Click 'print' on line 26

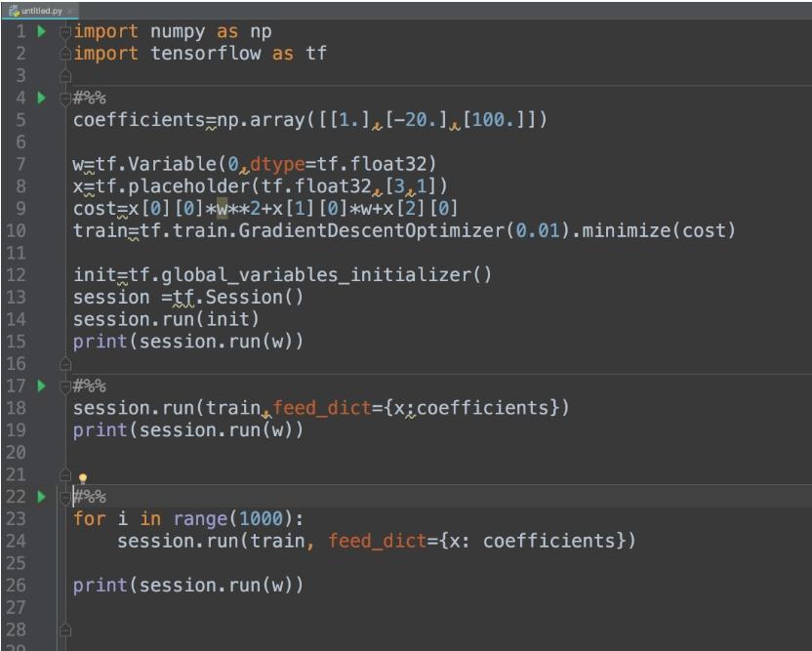(x=100, y=586)
